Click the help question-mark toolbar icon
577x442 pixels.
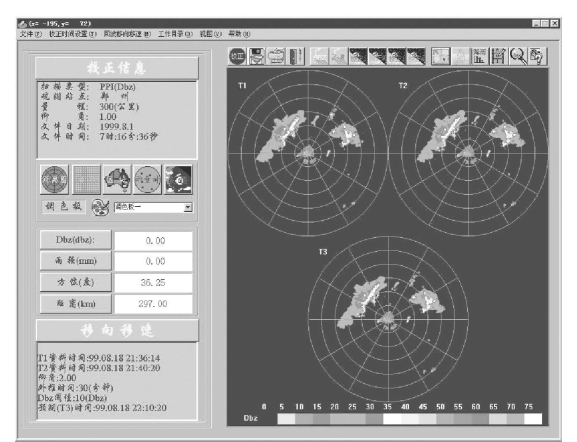[x=538, y=56]
